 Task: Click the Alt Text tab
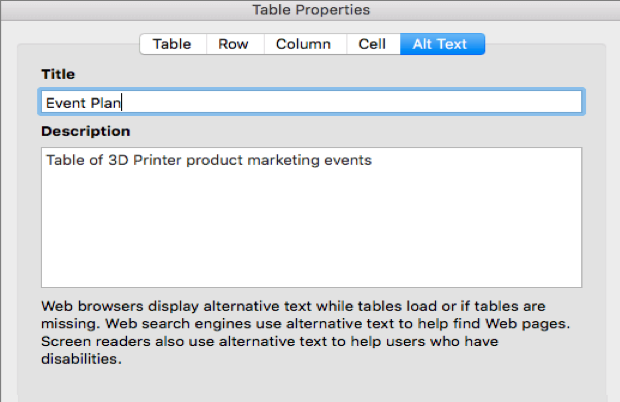click(x=440, y=44)
